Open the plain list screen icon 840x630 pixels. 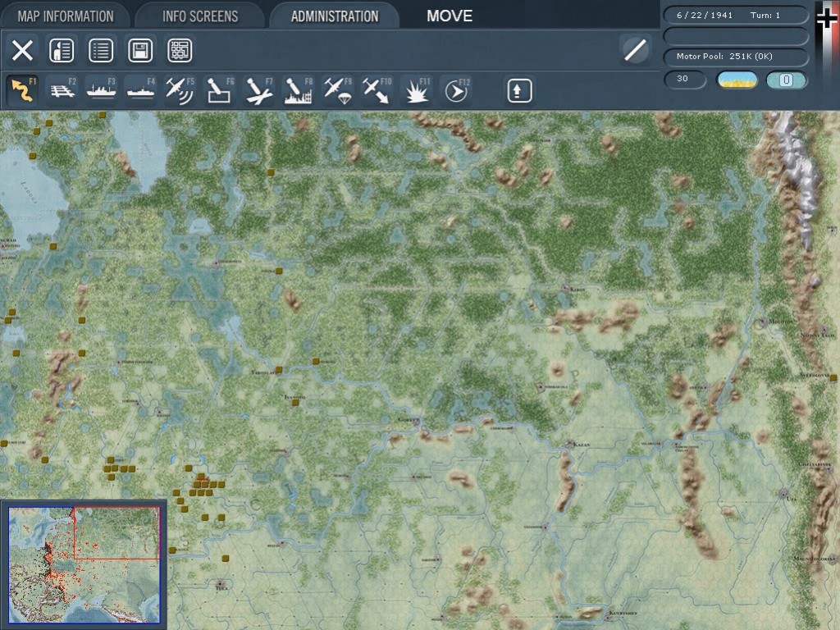(101, 50)
